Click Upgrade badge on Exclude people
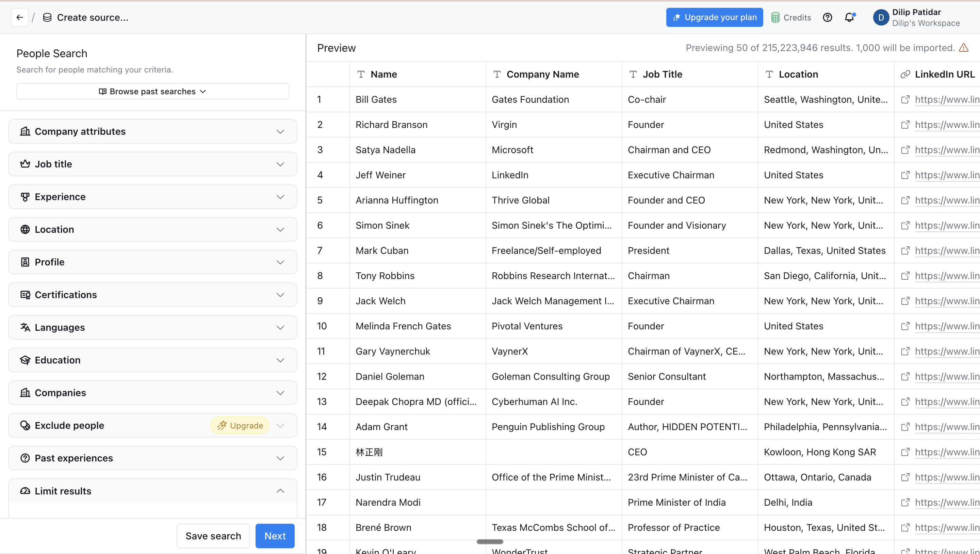This screenshot has height=554, width=980. (x=240, y=425)
